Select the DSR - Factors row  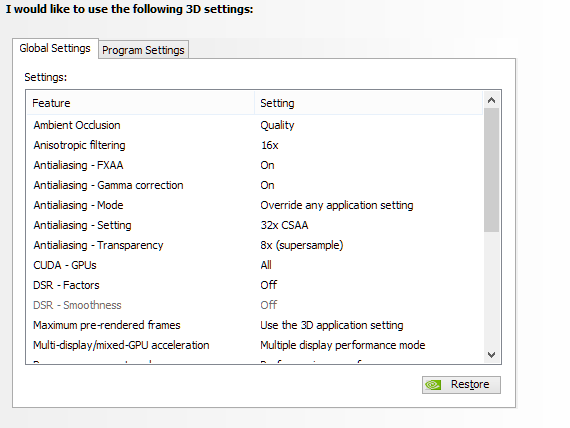(x=254, y=285)
